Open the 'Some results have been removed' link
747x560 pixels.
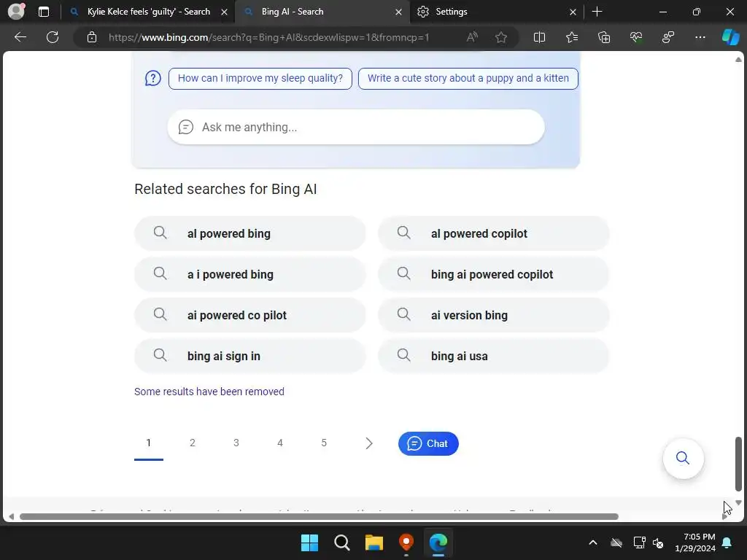(x=209, y=392)
